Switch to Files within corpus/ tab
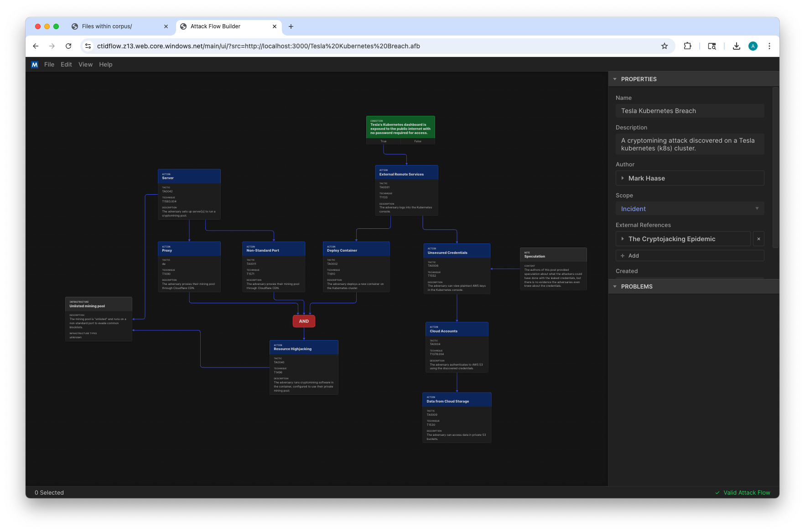The height and width of the screenshot is (532, 805). [120, 26]
